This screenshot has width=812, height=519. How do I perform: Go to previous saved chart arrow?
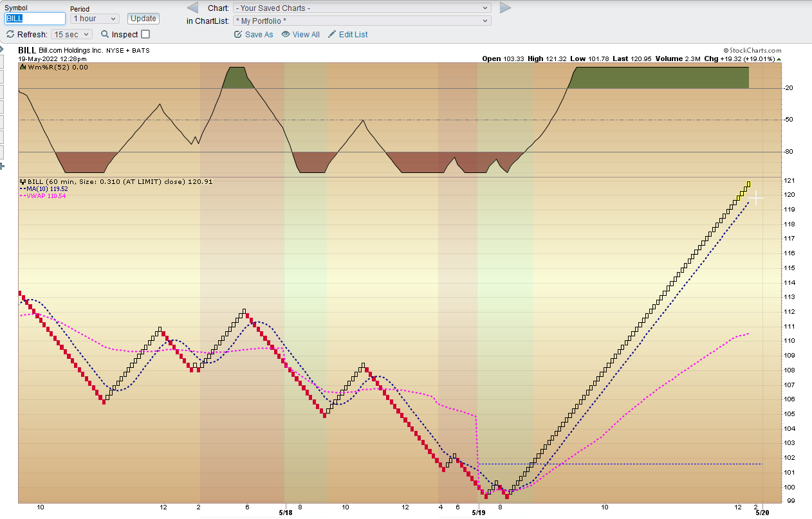[x=192, y=8]
